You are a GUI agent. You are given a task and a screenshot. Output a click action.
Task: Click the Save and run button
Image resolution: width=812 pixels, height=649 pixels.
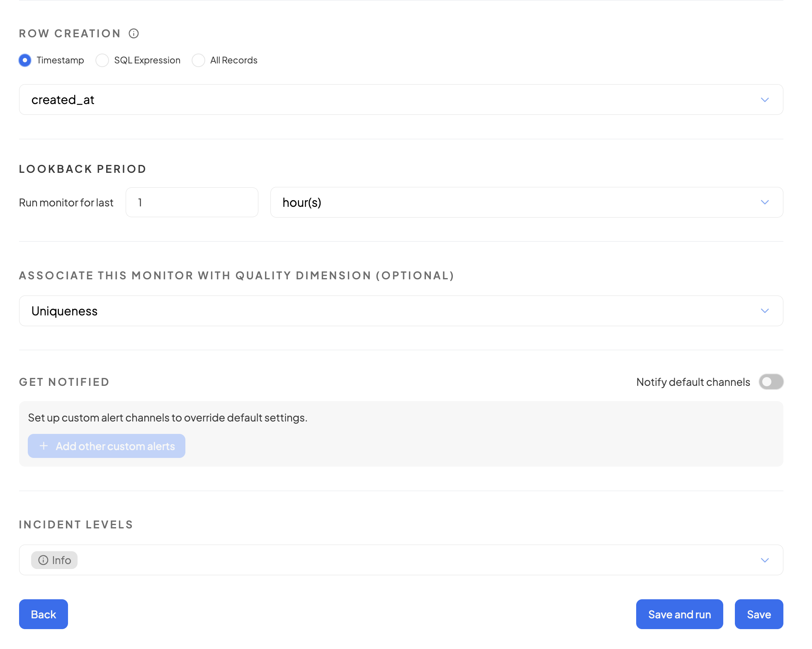(x=679, y=614)
